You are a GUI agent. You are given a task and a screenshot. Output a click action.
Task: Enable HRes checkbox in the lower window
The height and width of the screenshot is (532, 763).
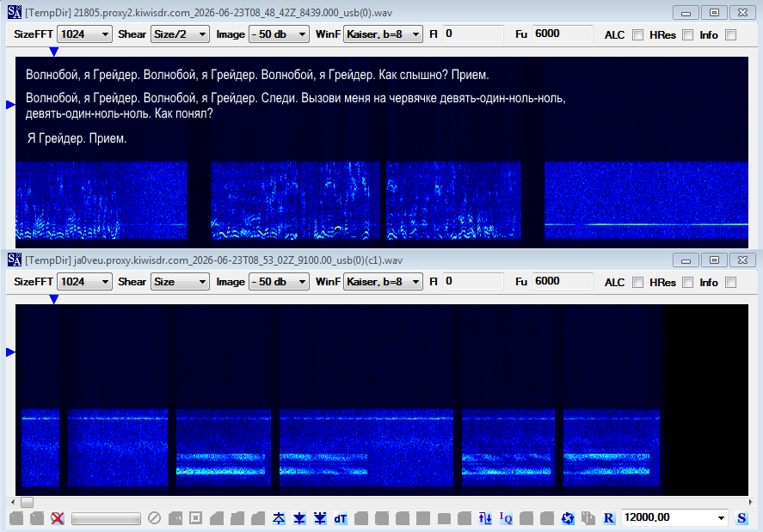(687, 283)
